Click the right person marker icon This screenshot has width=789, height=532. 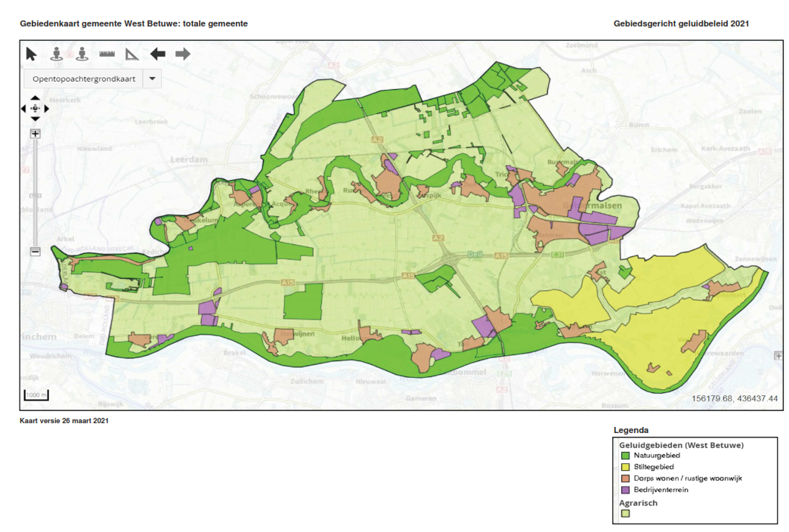pyautogui.click(x=82, y=54)
